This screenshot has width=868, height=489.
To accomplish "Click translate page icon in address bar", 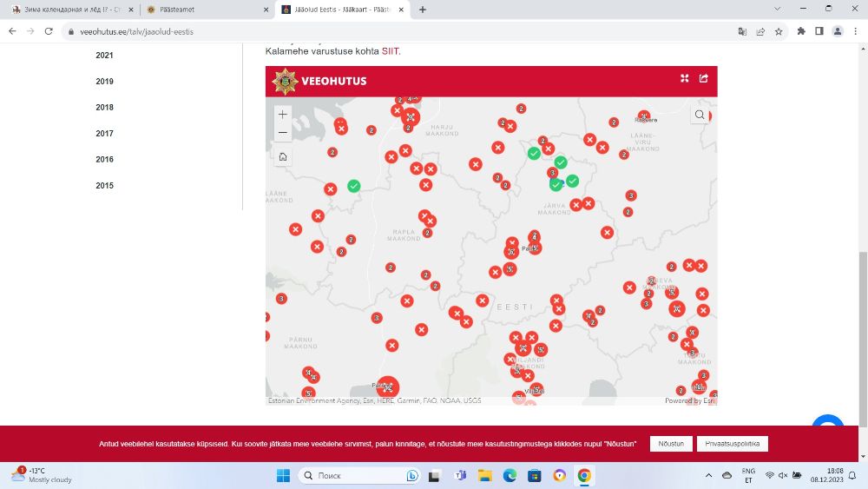I will coord(742,31).
